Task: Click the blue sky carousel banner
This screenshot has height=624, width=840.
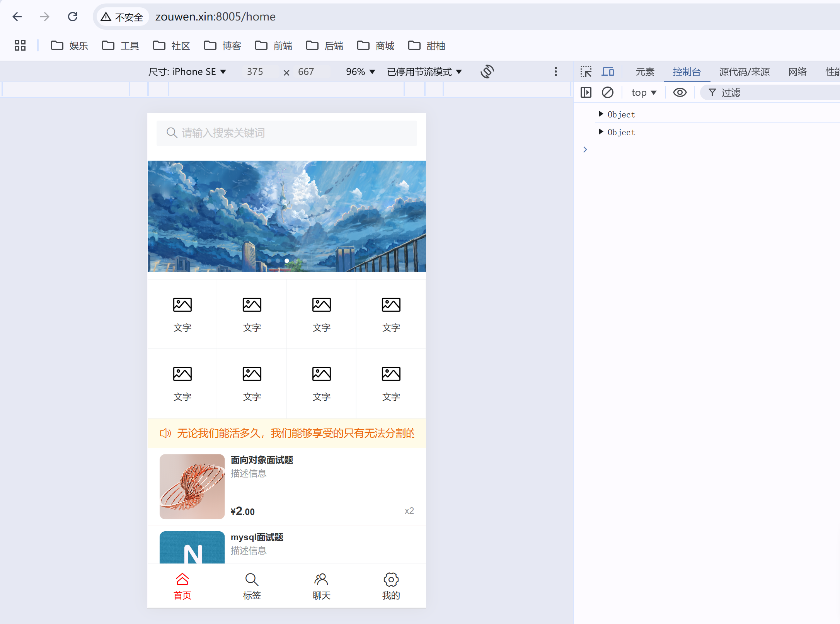Action: click(x=287, y=216)
